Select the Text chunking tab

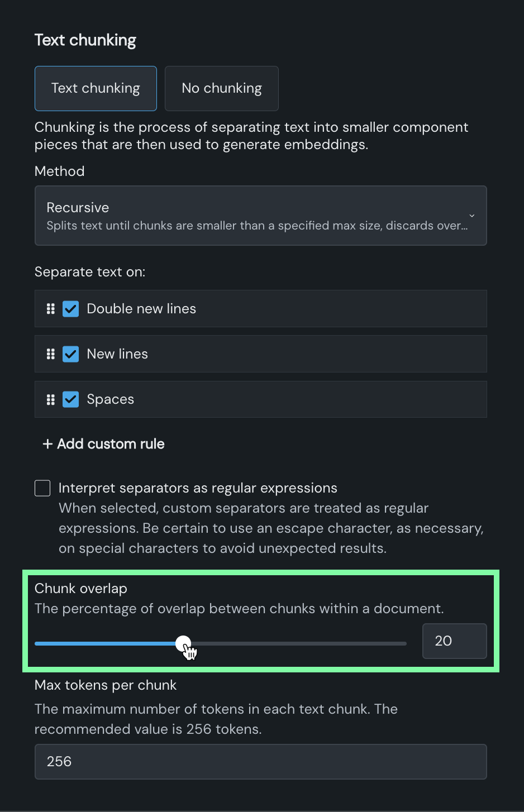pyautogui.click(x=96, y=88)
